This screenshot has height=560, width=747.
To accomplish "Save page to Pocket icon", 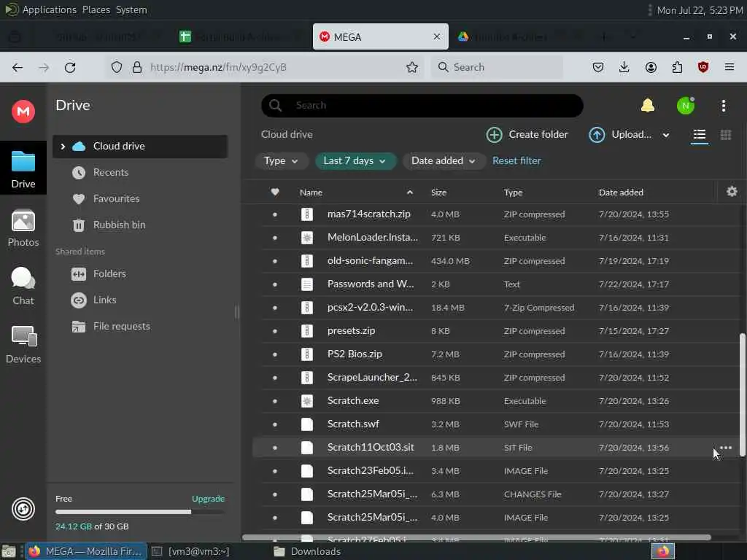I will pyautogui.click(x=598, y=67).
